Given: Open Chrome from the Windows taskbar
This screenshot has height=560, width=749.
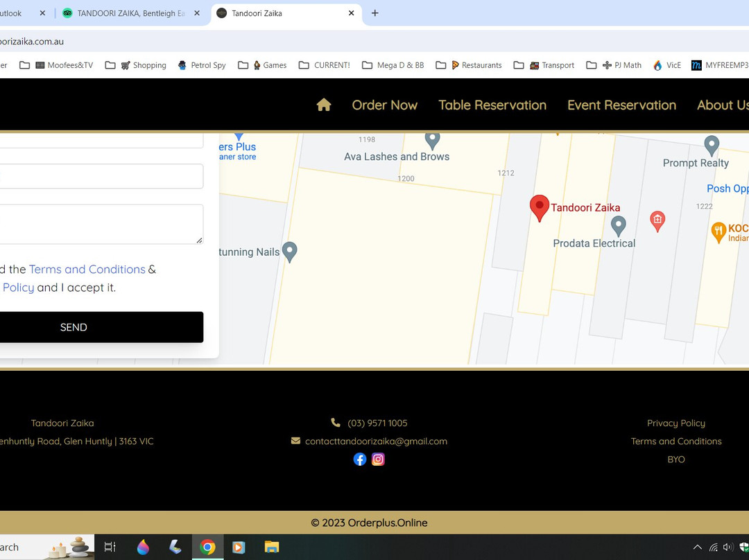Looking at the screenshot, I should point(207,548).
